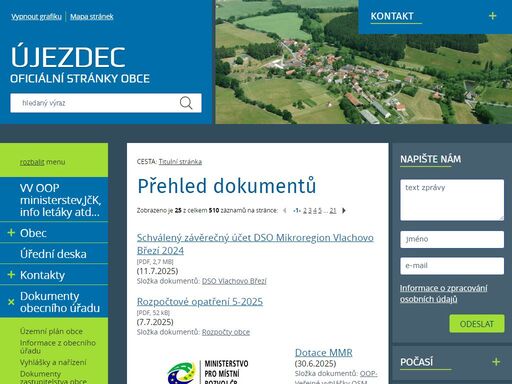Collapse the Dokumenty obecního úřadu section

pos(11,302)
